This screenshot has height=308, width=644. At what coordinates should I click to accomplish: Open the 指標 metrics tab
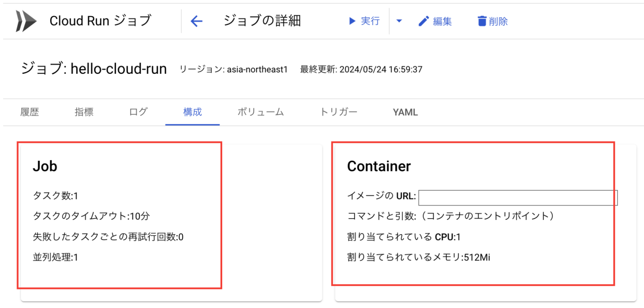83,112
